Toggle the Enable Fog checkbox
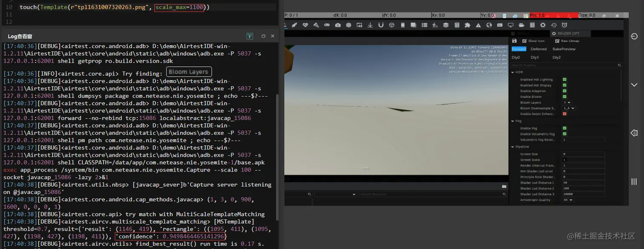Viewport: 644px width, 249px height. 564,128
